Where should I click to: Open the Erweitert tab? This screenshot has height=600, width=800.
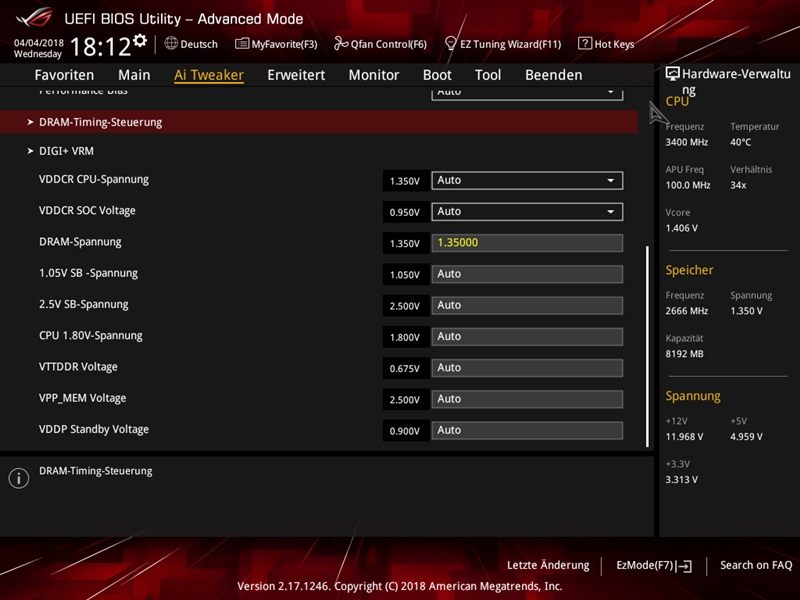click(x=296, y=75)
